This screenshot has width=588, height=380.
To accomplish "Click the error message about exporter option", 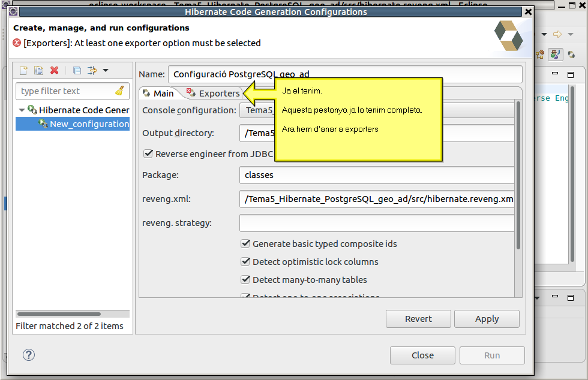I will coord(142,43).
